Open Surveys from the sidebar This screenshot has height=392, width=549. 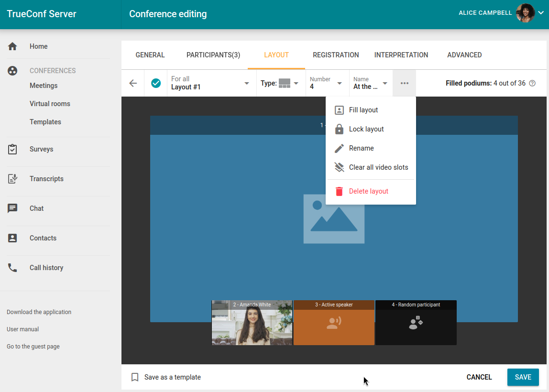[41, 149]
